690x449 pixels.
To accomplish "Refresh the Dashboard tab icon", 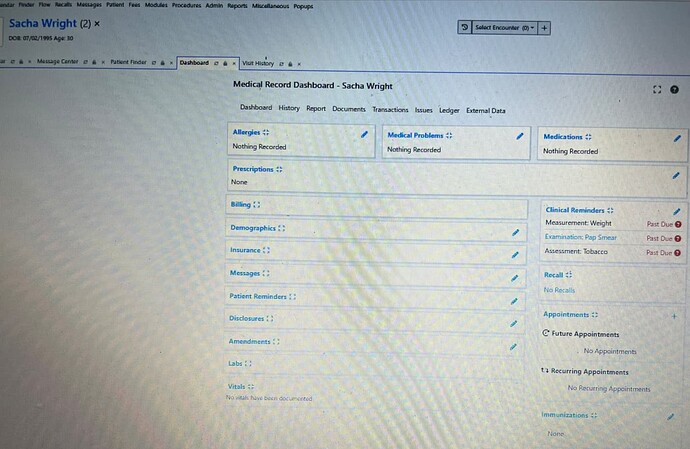I will (216, 63).
